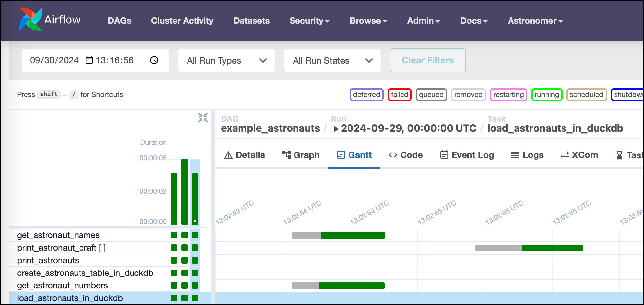
Task: Open the Code tab
Action: pos(405,155)
